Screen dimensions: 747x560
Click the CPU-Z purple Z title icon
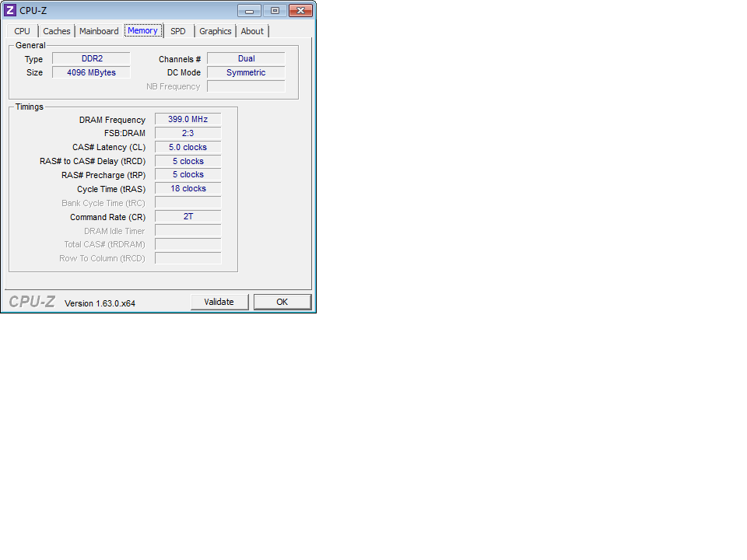click(x=10, y=10)
